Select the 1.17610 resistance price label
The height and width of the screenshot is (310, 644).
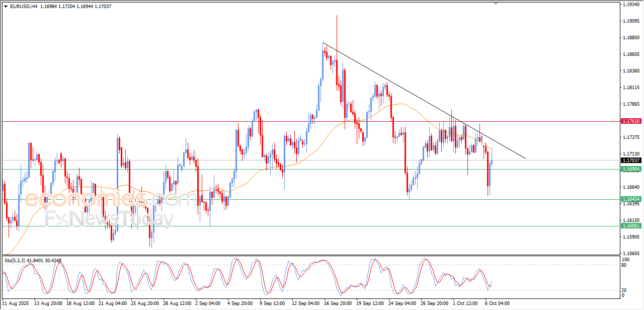click(x=631, y=121)
